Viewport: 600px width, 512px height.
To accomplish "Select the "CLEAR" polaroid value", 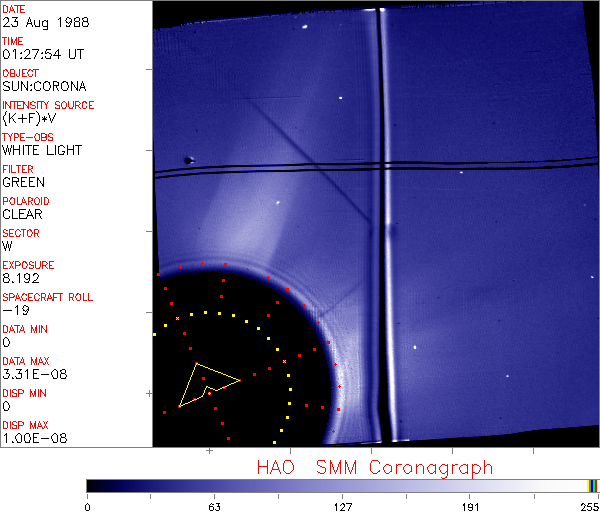I will [24, 214].
